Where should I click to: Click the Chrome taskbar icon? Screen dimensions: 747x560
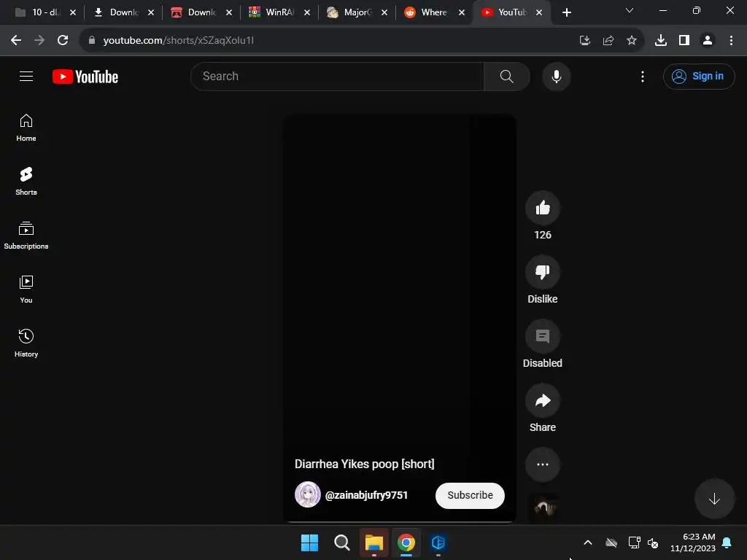(406, 542)
